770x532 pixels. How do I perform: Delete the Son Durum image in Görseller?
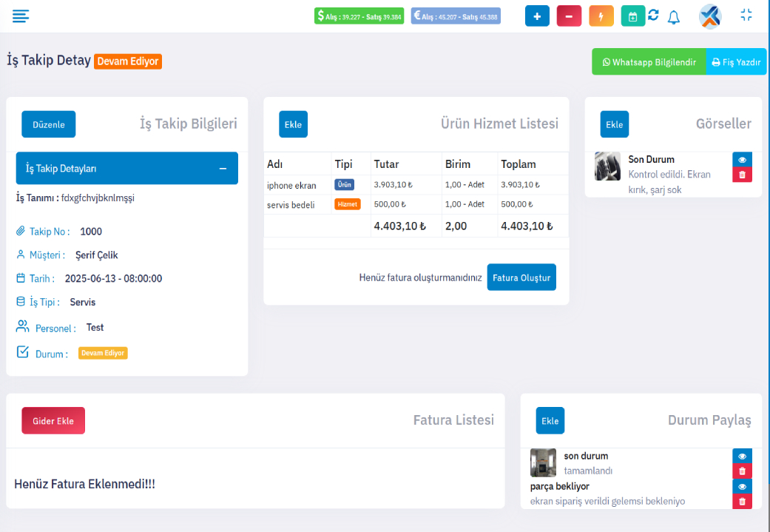pos(742,175)
